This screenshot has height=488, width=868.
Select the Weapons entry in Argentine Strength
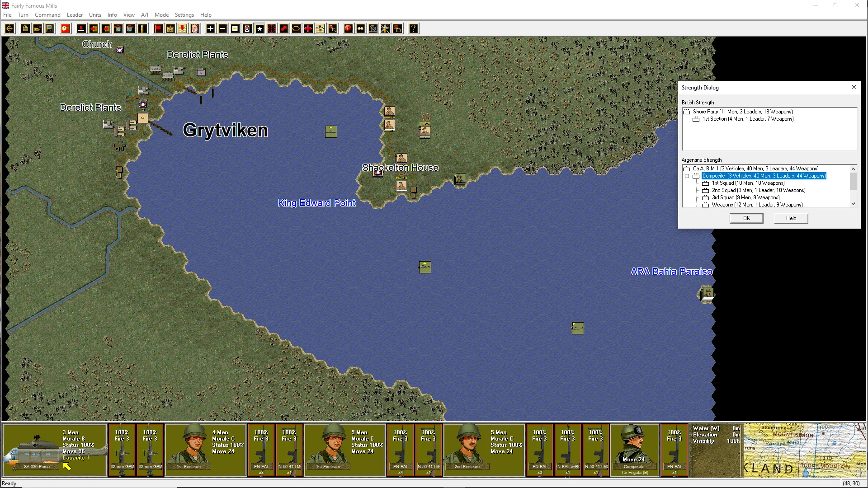757,205
